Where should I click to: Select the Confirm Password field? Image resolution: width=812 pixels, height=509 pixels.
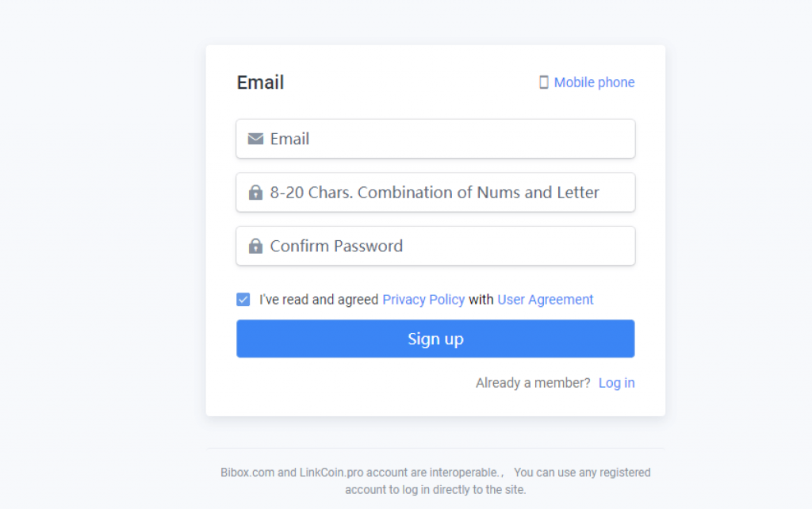click(436, 246)
